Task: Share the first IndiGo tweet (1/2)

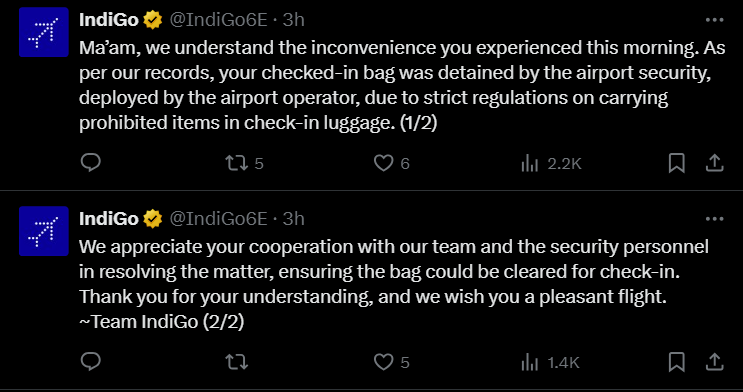Action: (715, 164)
